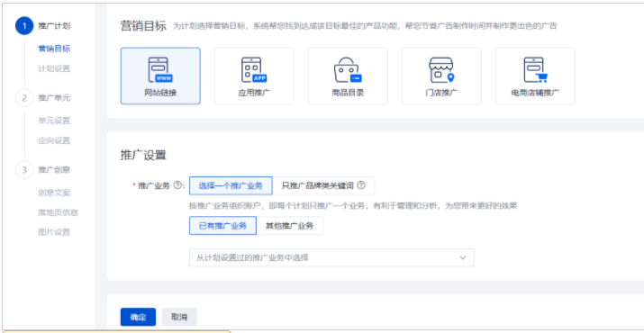Click the 营销目标 page heading
The image size is (644, 333).
143,26
